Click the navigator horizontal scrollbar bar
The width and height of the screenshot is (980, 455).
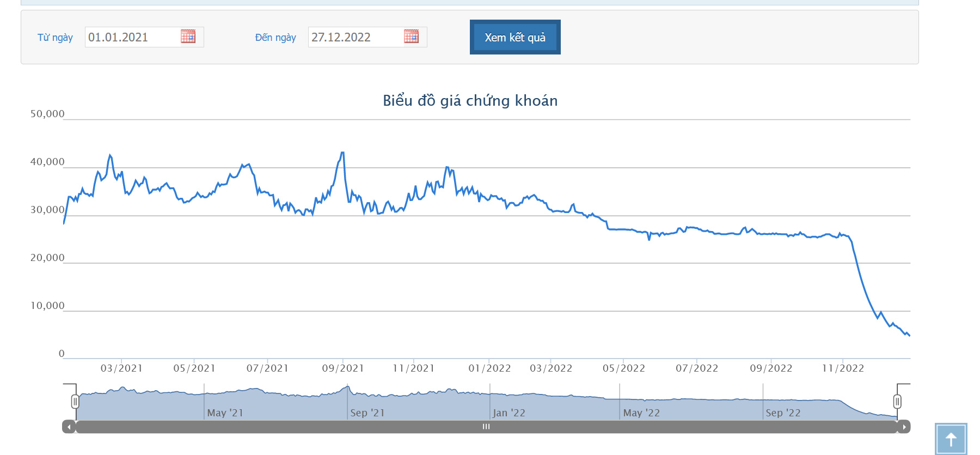(x=486, y=427)
